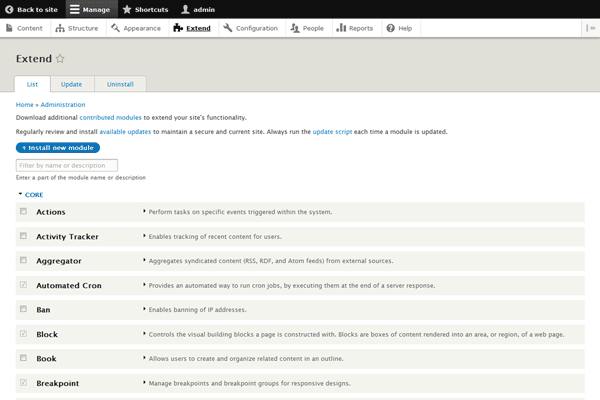Focus the module filter text field
The image size is (600, 400).
tap(67, 165)
